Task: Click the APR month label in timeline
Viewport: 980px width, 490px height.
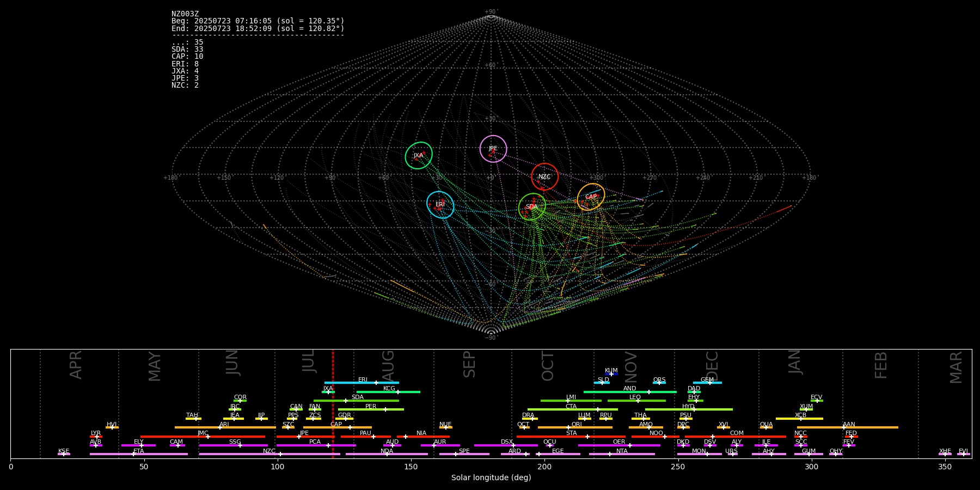Action: tap(76, 365)
